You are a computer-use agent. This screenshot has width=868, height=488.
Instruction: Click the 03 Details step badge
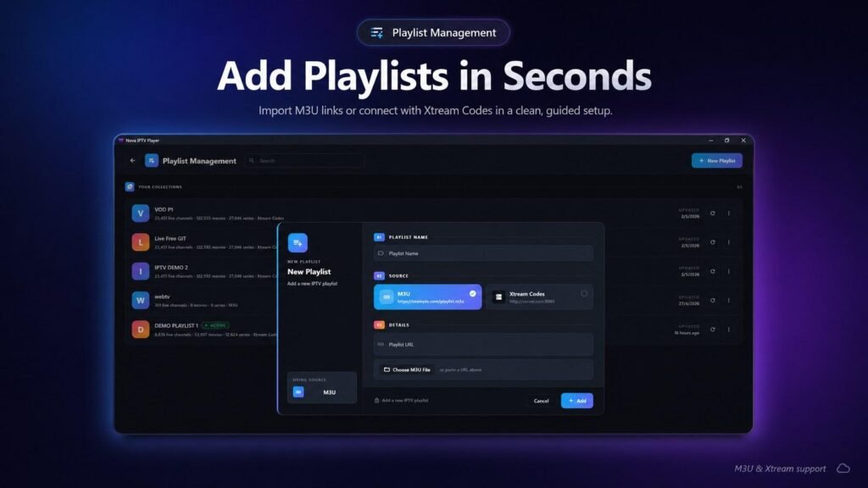(x=379, y=324)
